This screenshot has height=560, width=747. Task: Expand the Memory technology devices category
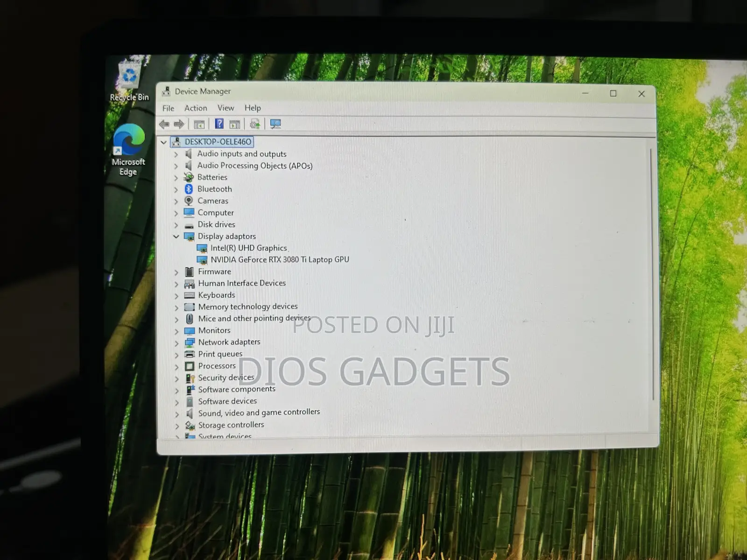(176, 308)
